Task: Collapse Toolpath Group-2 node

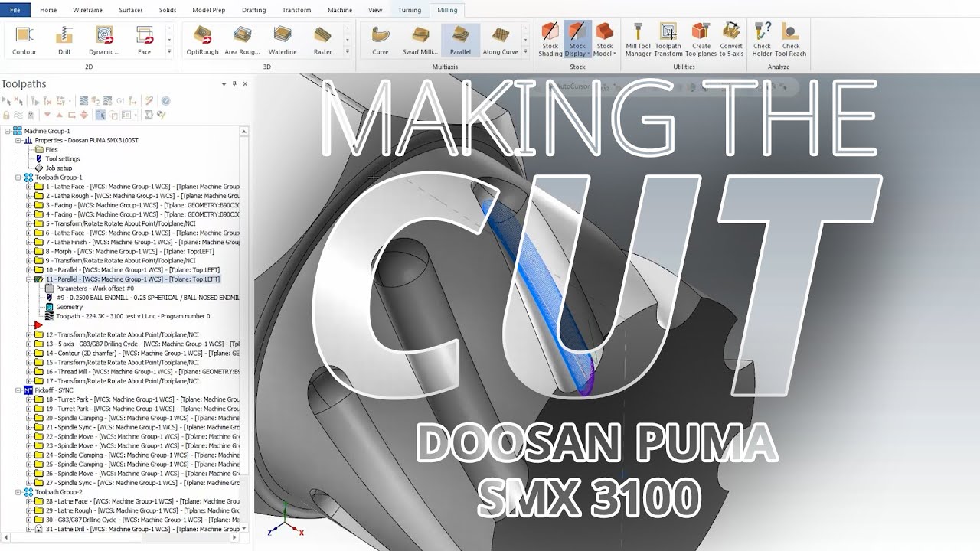Action: (18, 492)
